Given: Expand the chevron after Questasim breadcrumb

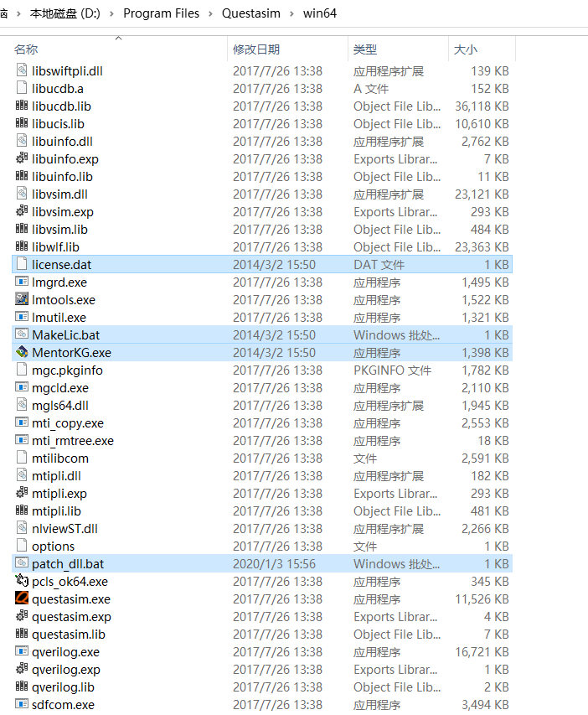Looking at the screenshot, I should click(291, 13).
